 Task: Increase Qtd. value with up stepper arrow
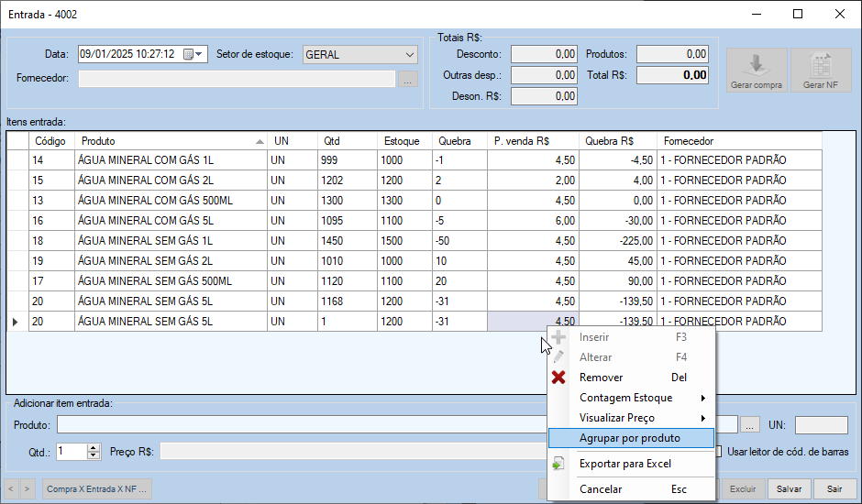click(x=93, y=447)
